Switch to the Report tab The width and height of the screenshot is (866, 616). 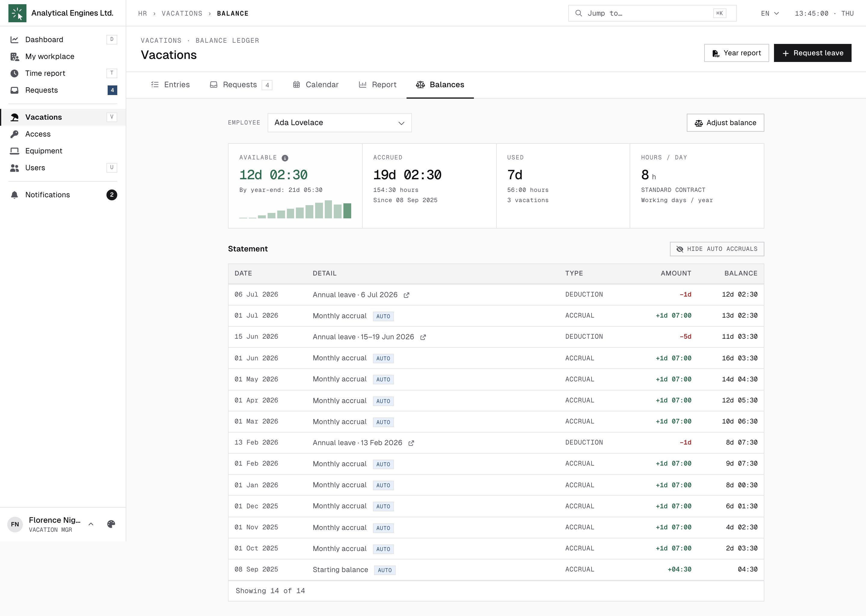(x=378, y=85)
